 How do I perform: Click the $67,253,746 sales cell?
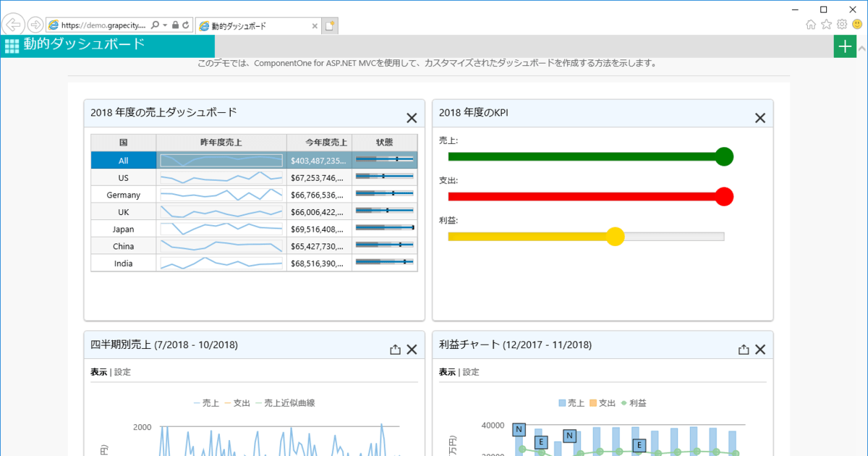coord(320,177)
